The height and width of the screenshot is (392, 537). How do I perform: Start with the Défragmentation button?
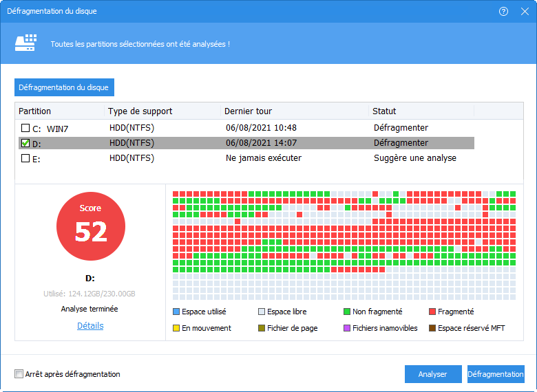coord(496,374)
